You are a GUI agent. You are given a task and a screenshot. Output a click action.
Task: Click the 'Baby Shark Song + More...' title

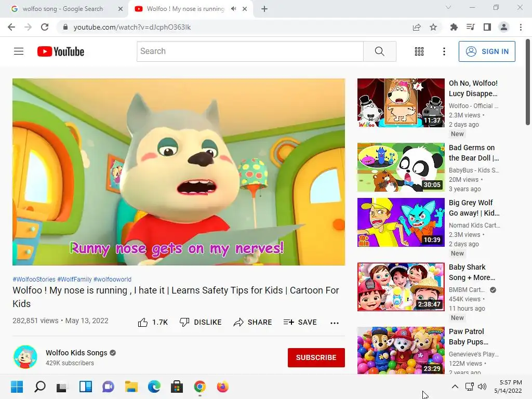click(x=472, y=272)
